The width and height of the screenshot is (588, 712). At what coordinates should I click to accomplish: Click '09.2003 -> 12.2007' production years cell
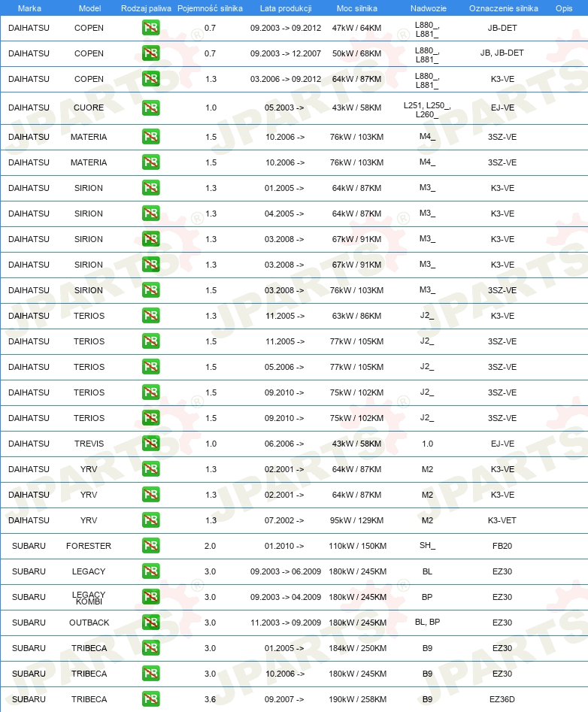(x=286, y=53)
